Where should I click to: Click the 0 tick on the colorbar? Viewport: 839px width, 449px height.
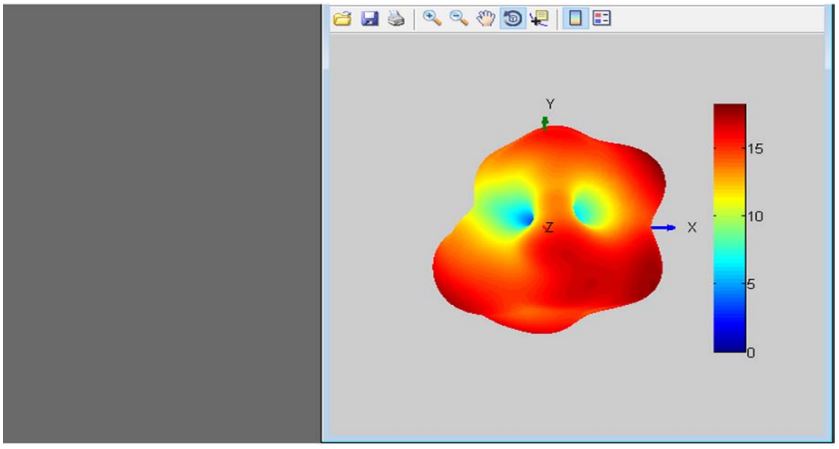coord(751,353)
